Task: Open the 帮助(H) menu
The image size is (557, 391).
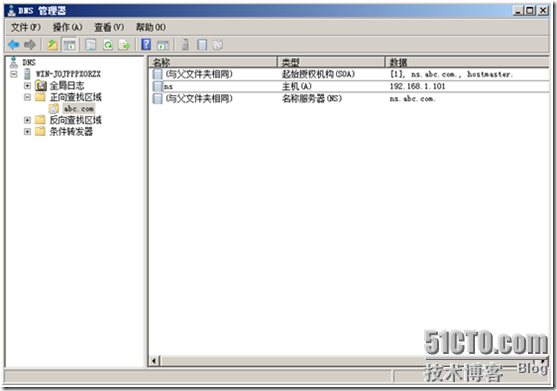Action: (151, 27)
